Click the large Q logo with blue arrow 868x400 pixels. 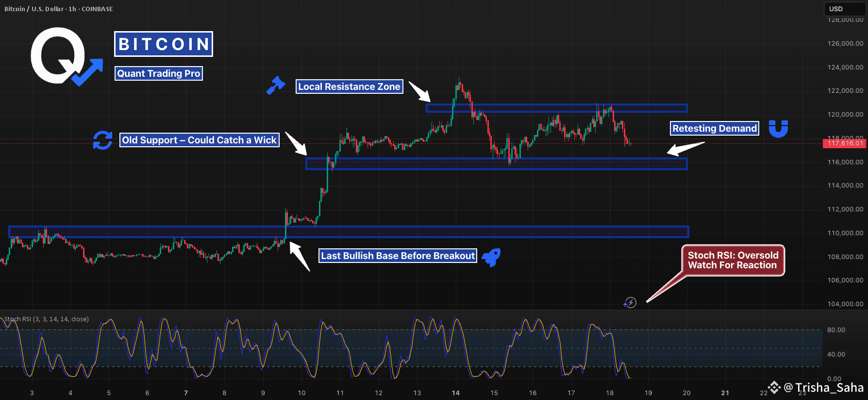pos(67,57)
